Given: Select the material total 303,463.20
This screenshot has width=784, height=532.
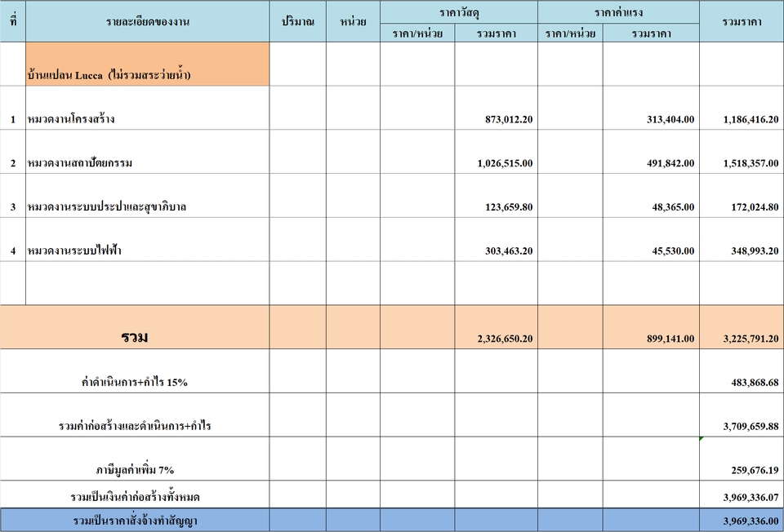Looking at the screenshot, I should pos(509,250).
